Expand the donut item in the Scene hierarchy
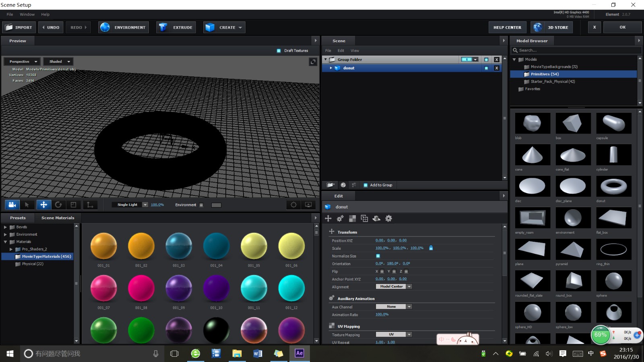644x362 pixels. pyautogui.click(x=331, y=68)
